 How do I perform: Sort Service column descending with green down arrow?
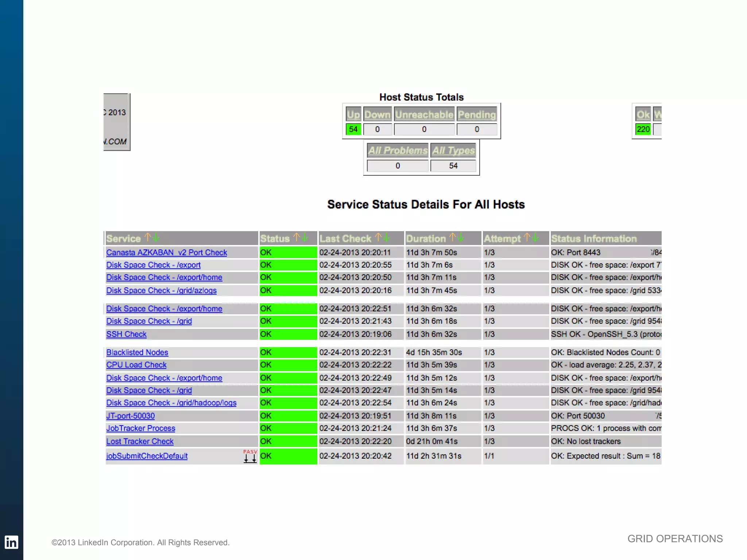tap(156, 238)
